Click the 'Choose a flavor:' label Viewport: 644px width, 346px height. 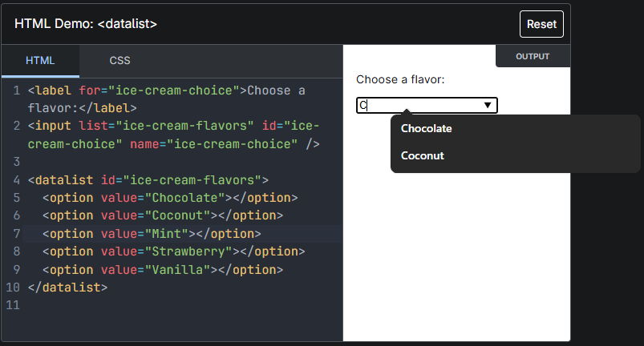[400, 79]
